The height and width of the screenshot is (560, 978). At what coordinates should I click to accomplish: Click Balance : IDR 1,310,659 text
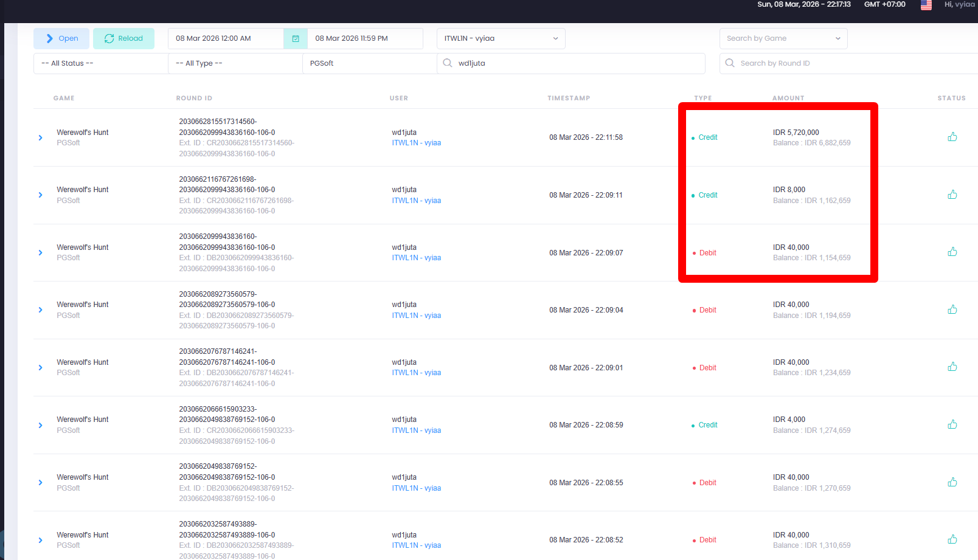point(812,545)
